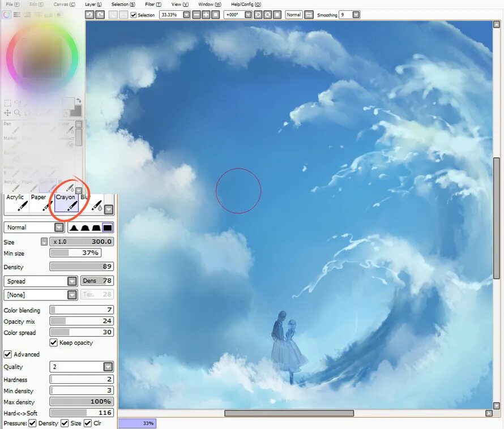Viewport: 504px width, 429px height.
Task: Adjust the Hardness slider
Action: (82, 379)
